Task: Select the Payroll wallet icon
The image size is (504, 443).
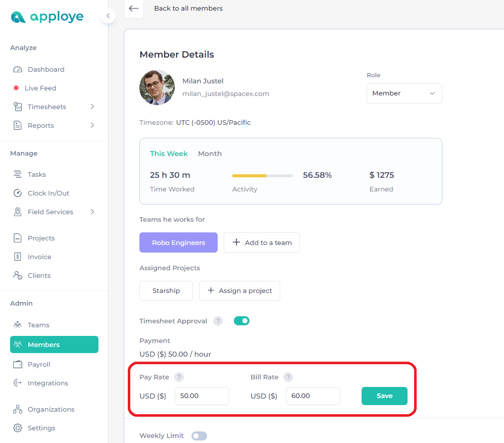Action: click(18, 364)
